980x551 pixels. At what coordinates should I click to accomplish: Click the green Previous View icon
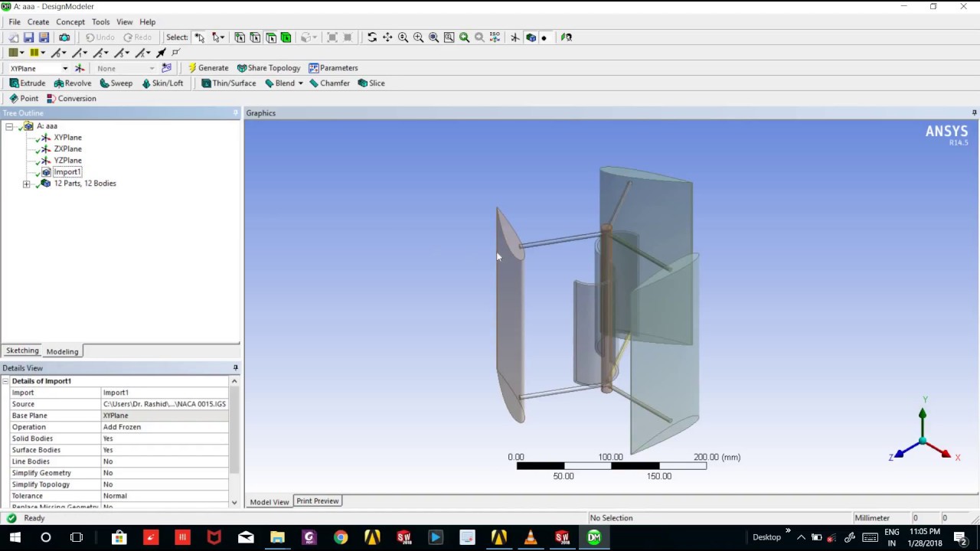point(464,37)
